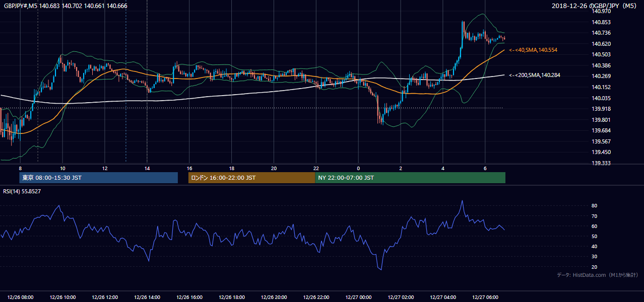Click the NY 22:00-07:00 JST session bar
Screen dimensions: 644x302
point(410,178)
